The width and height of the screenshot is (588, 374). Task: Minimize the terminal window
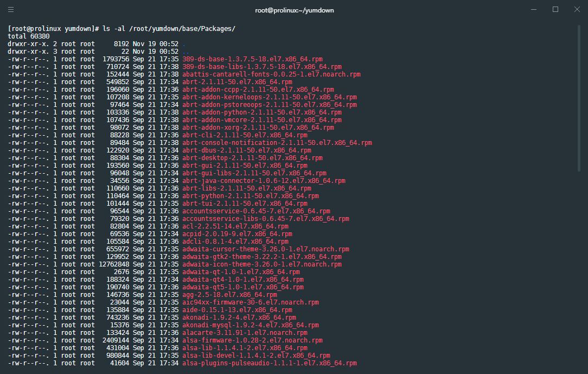(534, 10)
